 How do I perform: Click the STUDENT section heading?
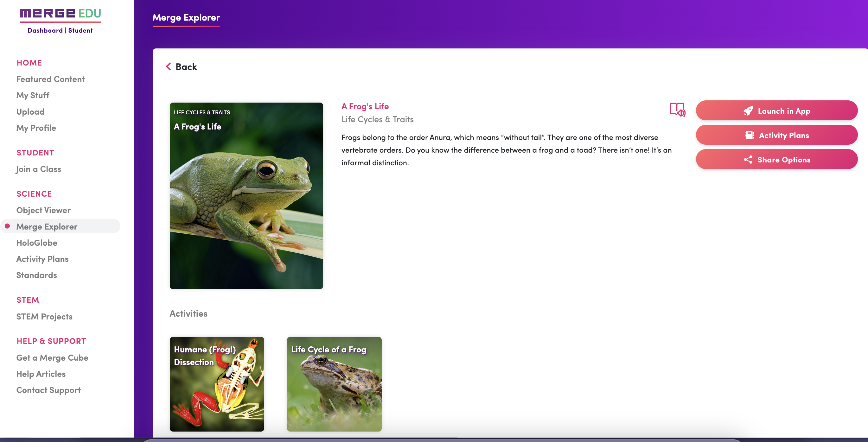tap(35, 153)
